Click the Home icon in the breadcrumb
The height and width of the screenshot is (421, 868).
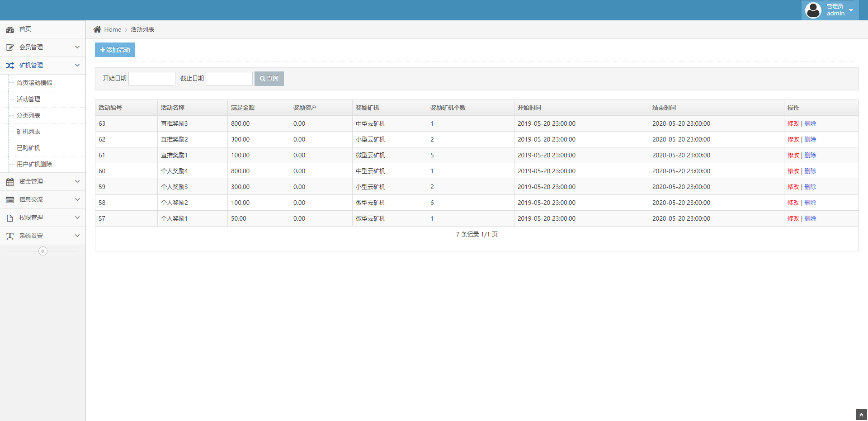[x=97, y=29]
